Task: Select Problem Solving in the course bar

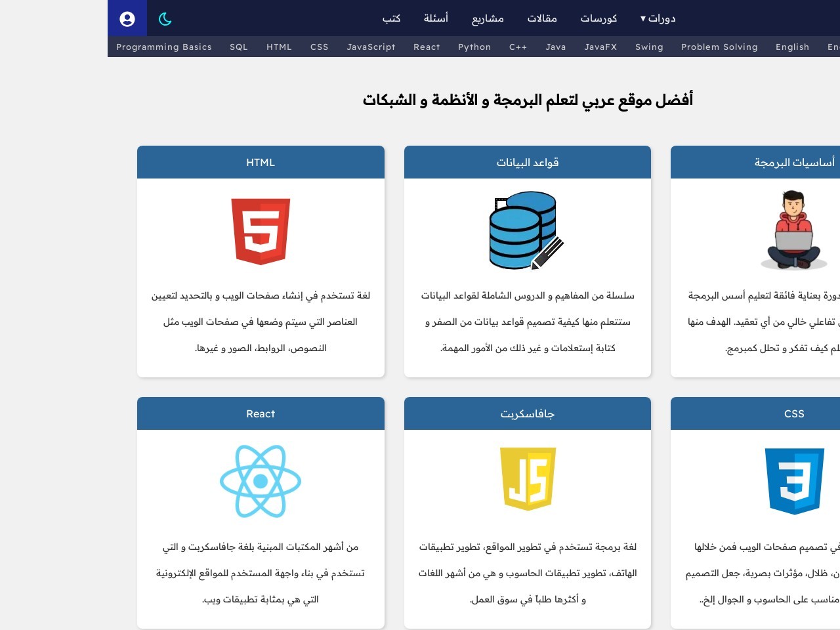Action: coord(719,47)
